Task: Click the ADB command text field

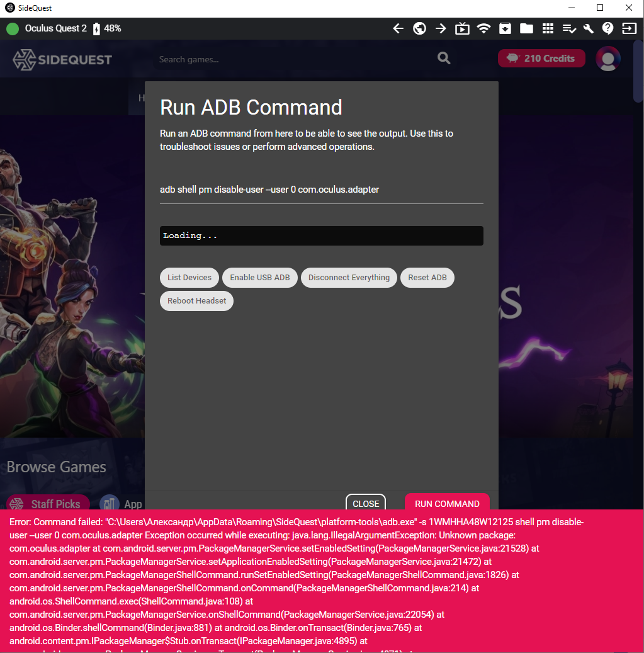Action: [x=322, y=190]
